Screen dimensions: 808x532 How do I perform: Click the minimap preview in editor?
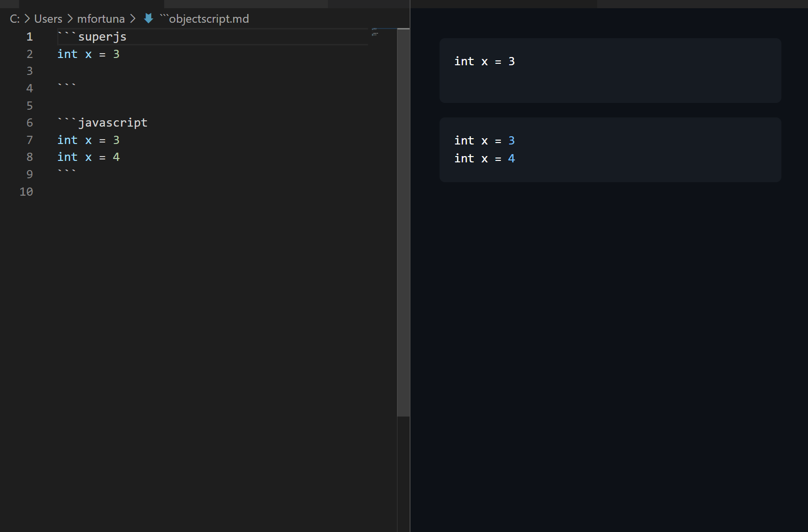pos(375,32)
